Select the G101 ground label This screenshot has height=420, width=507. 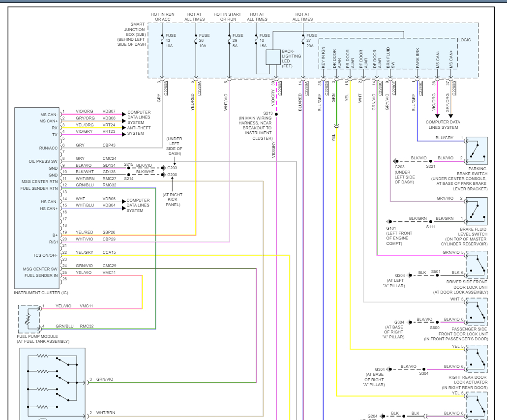coord(392,228)
